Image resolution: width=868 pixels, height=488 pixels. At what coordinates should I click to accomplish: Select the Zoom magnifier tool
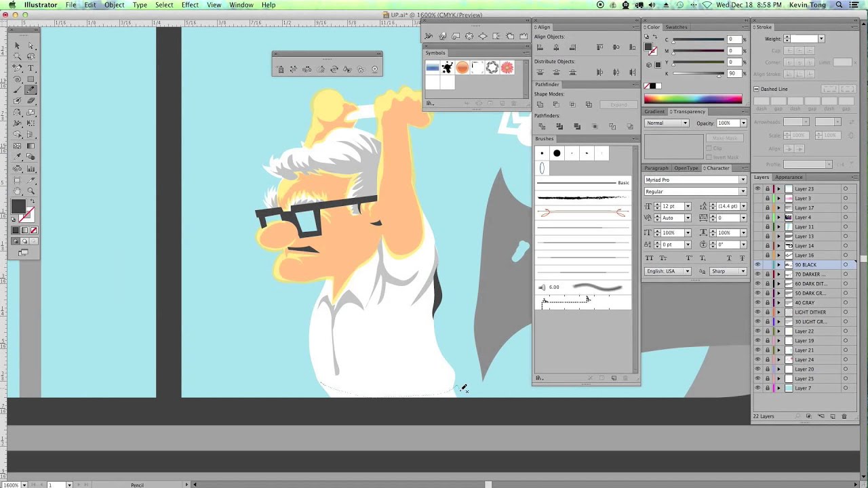[31, 191]
